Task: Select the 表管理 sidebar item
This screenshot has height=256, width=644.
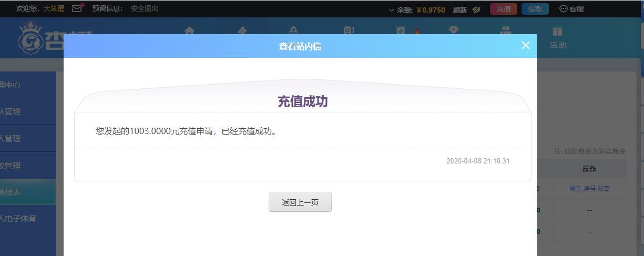Action: coord(28,166)
